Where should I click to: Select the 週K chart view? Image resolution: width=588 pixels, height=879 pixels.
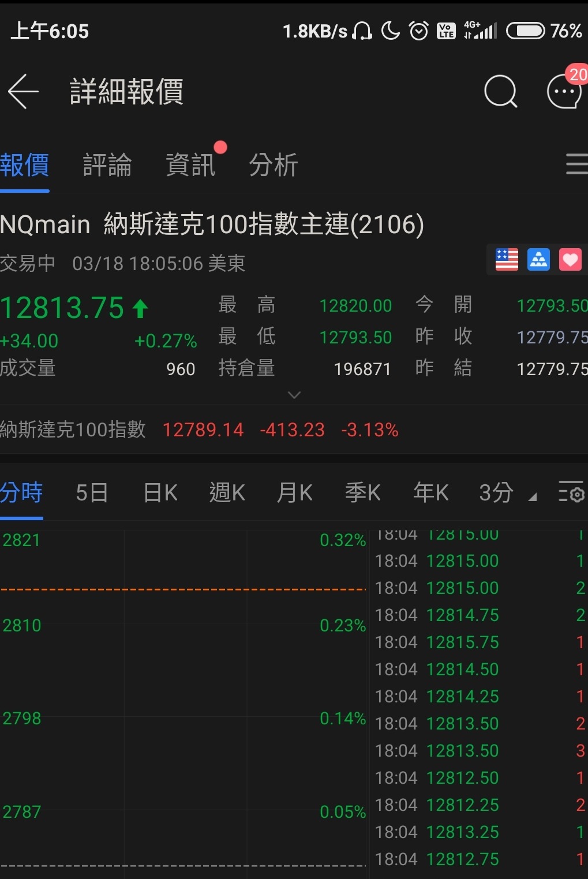tap(227, 493)
